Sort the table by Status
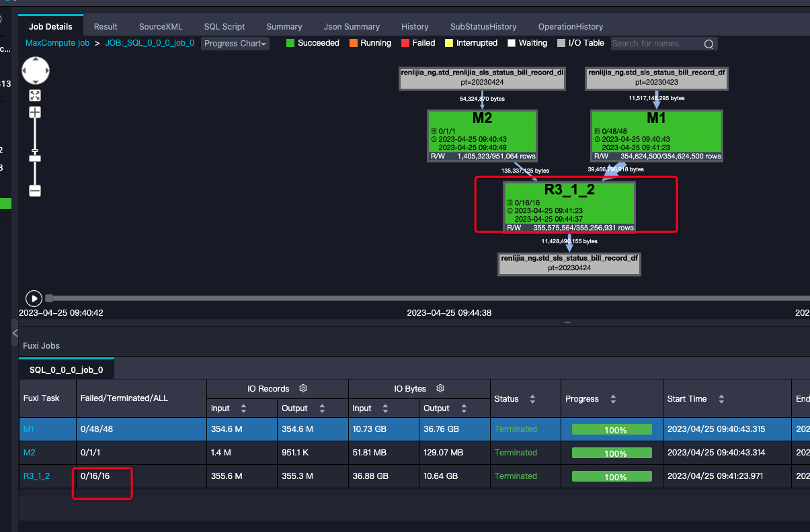Image resolution: width=810 pixels, height=532 pixels. coord(532,399)
